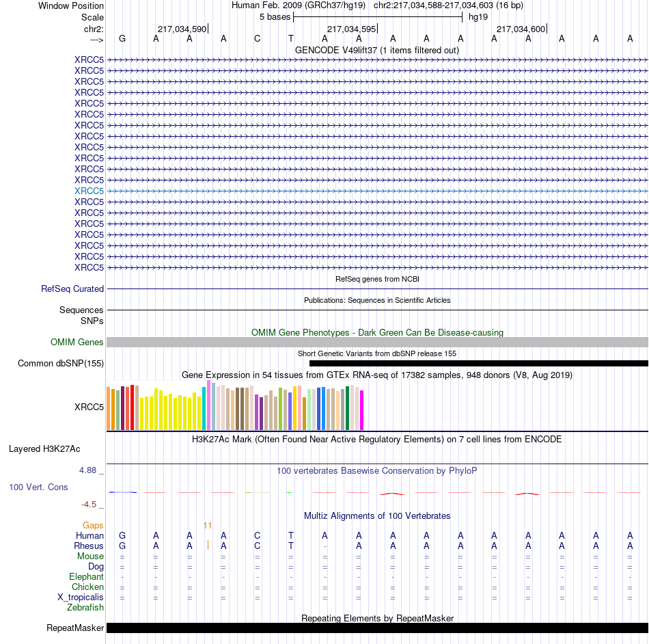
Task: Open the OMIM Gene Phenotypes track title
Action: point(377,332)
